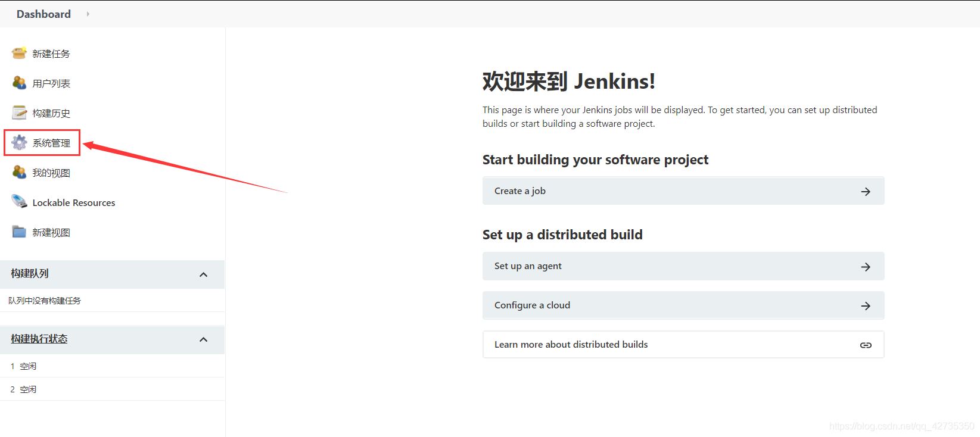The width and height of the screenshot is (980, 437).
Task: Open the Lockable Resources link
Action: click(74, 202)
